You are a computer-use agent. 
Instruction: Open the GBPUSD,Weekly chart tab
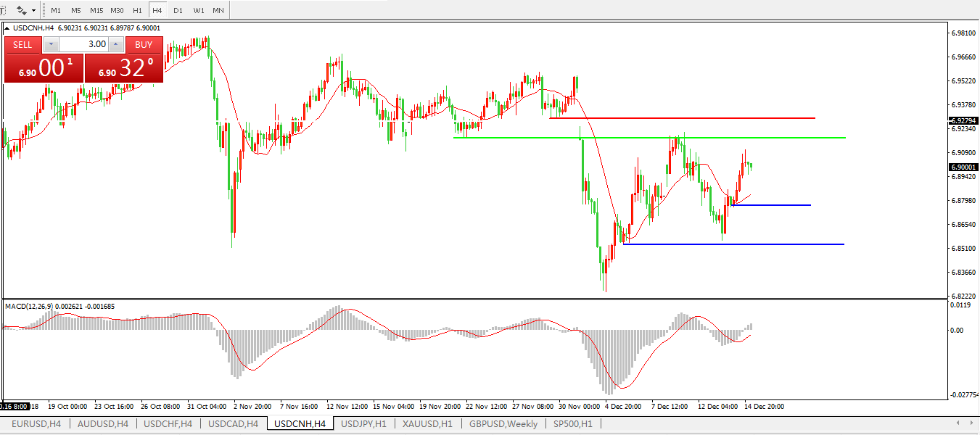point(503,423)
